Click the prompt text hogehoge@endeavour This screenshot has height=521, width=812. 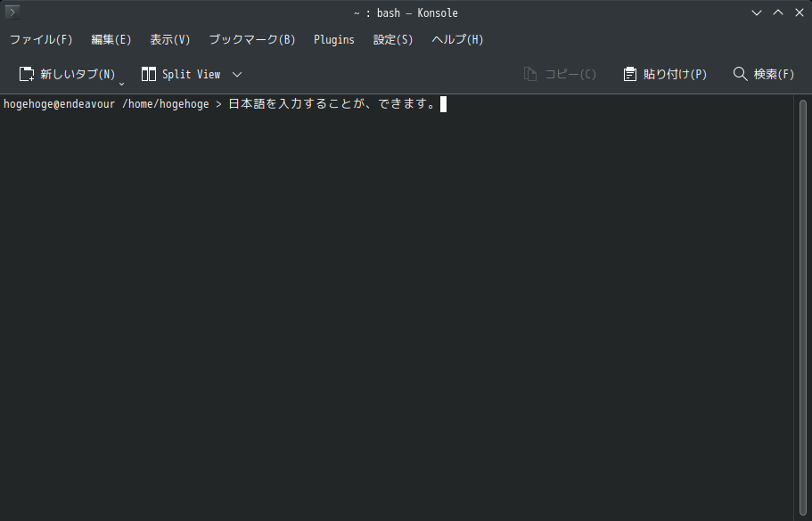[59, 104]
